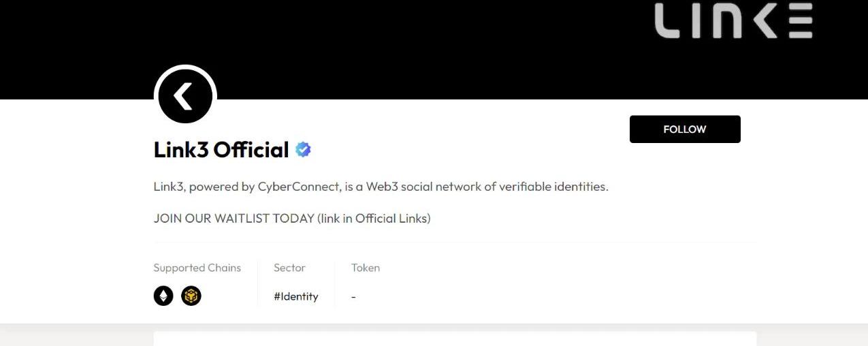Click the Sector column label

(289, 268)
